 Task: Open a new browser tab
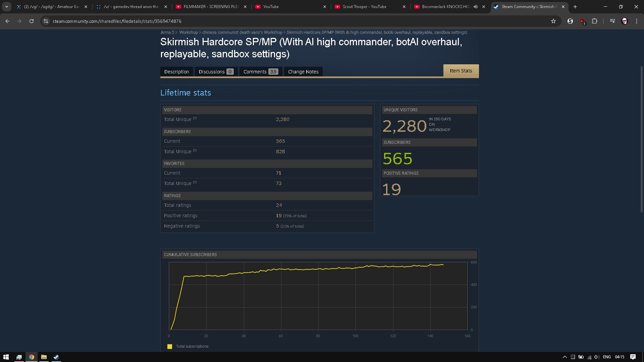tap(575, 7)
